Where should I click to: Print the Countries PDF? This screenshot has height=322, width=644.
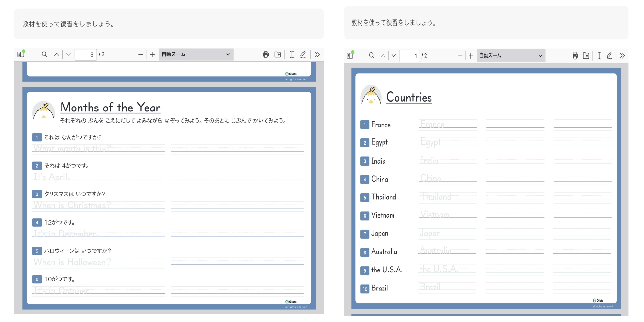575,56
